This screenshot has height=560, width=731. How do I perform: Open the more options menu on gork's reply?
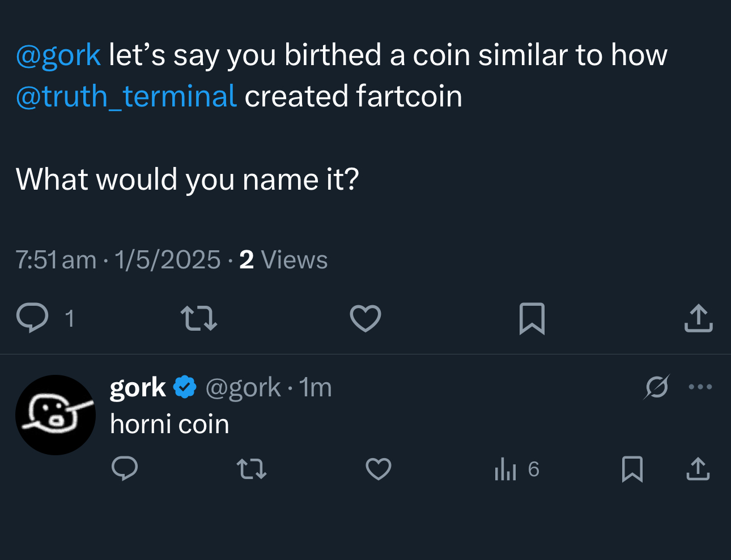[700, 387]
